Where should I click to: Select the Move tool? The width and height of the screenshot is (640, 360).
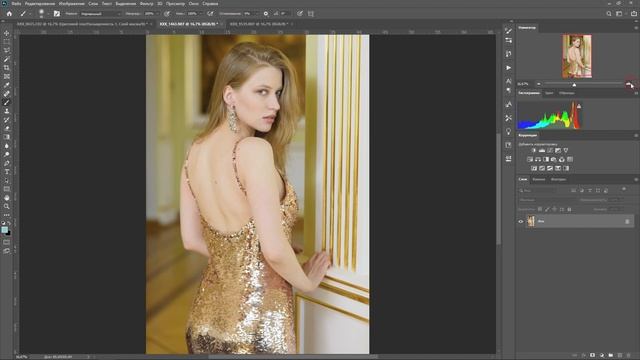(7, 33)
